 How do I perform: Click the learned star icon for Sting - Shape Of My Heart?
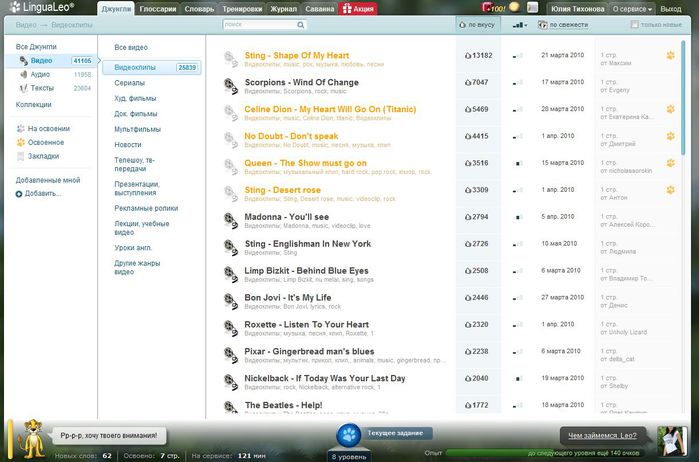point(670,55)
